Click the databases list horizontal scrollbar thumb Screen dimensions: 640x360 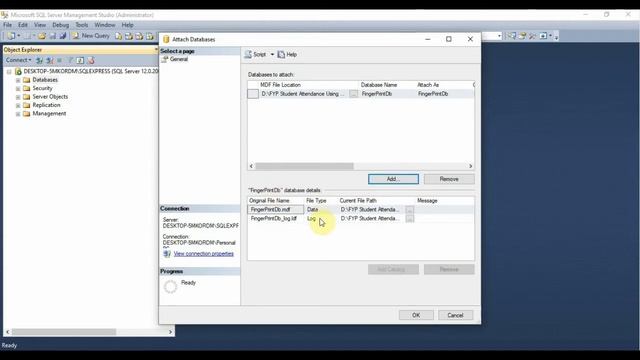[304, 166]
